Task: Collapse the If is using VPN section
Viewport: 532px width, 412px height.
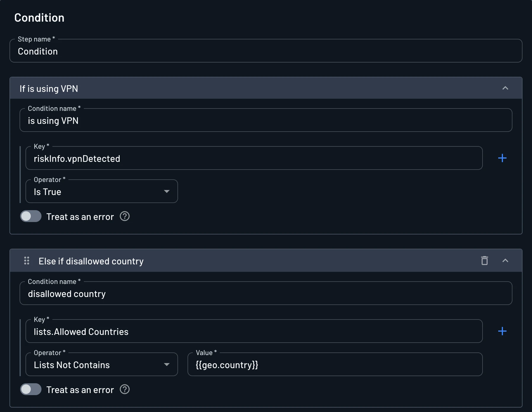Action: coord(505,88)
